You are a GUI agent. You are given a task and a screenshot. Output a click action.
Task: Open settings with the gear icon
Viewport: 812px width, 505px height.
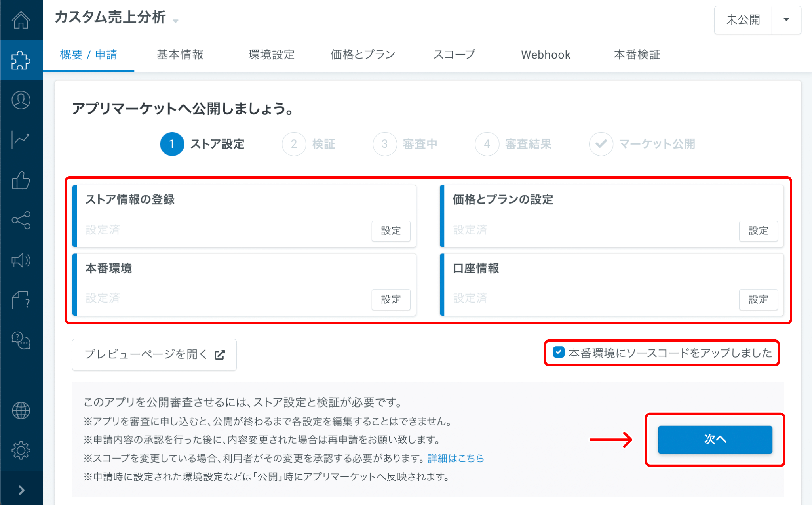tap(21, 450)
